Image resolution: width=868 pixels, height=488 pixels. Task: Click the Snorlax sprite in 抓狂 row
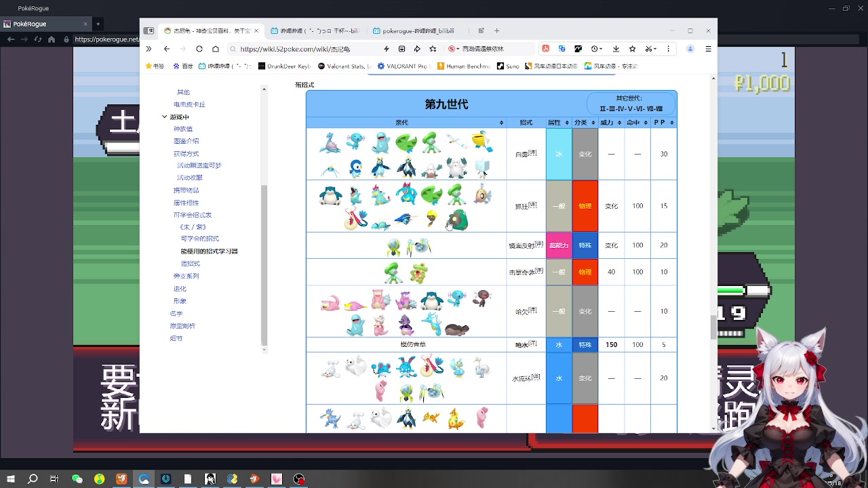[x=330, y=195]
